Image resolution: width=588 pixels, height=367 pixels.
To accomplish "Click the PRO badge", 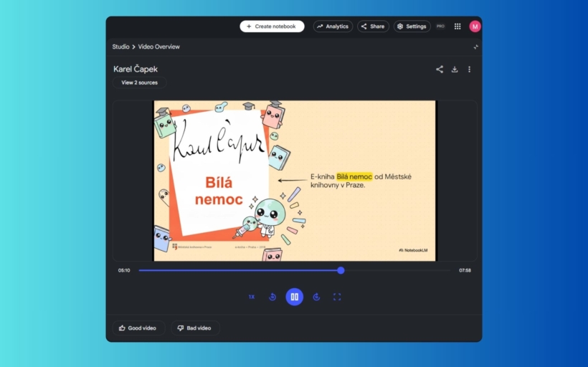I will coord(440,27).
